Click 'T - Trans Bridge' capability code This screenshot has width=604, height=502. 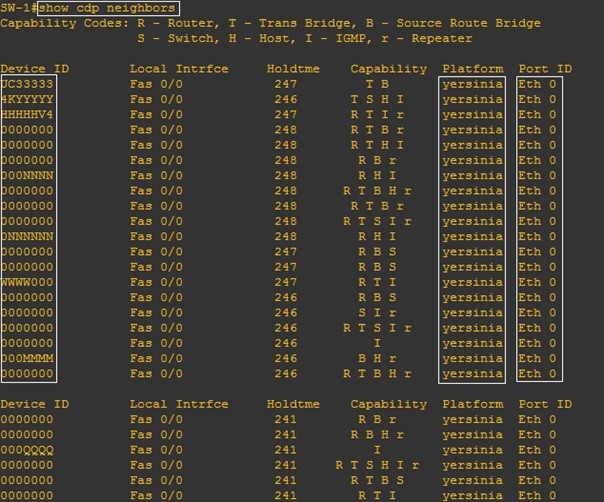coord(292,24)
